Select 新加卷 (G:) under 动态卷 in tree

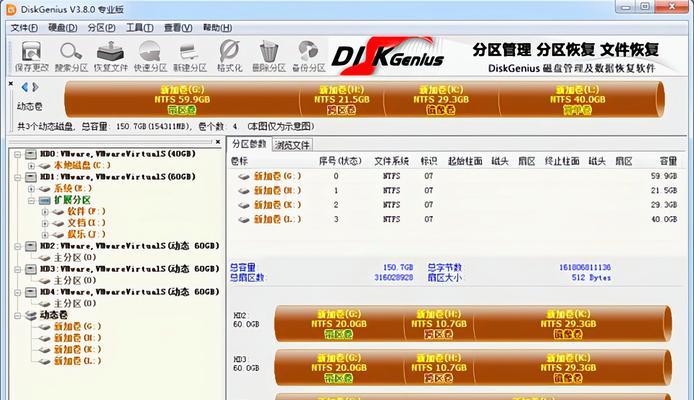[x=77, y=327]
